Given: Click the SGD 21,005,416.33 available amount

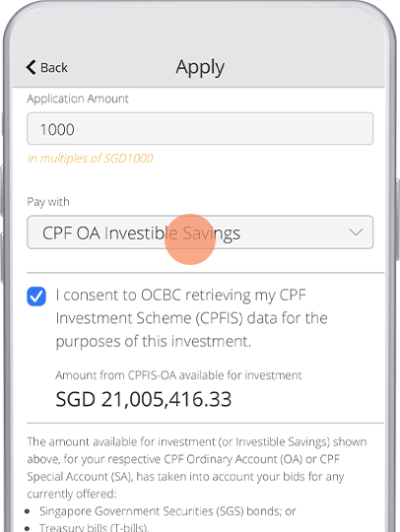Looking at the screenshot, I should [x=144, y=399].
